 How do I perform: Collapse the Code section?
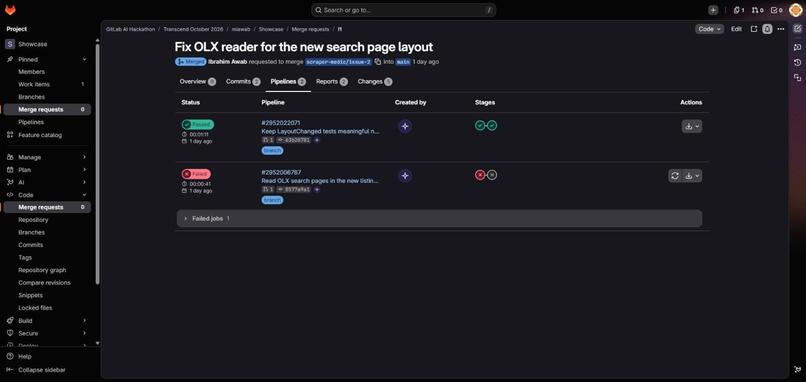point(47,195)
